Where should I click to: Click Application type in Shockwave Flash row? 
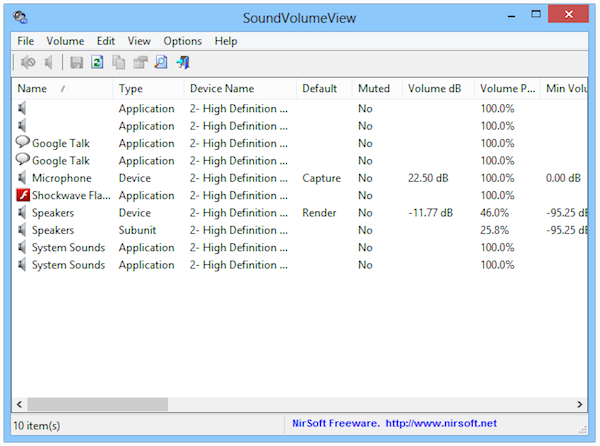pyautogui.click(x=146, y=195)
